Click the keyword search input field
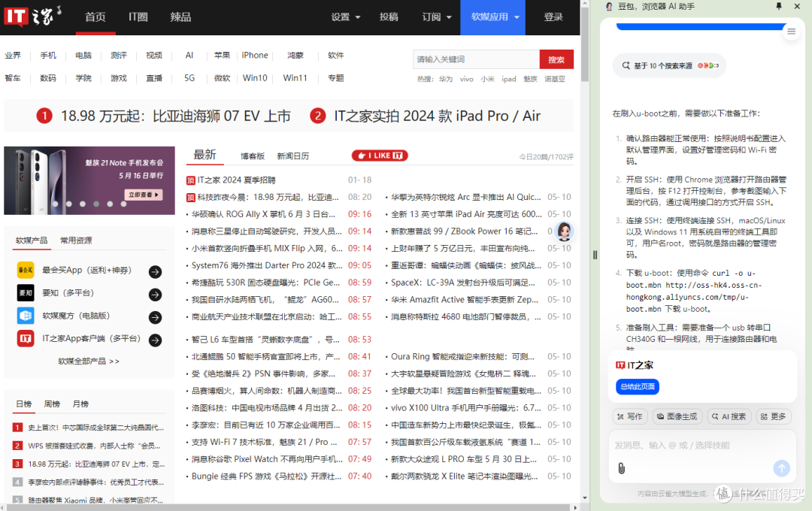812x511 pixels. click(477, 59)
